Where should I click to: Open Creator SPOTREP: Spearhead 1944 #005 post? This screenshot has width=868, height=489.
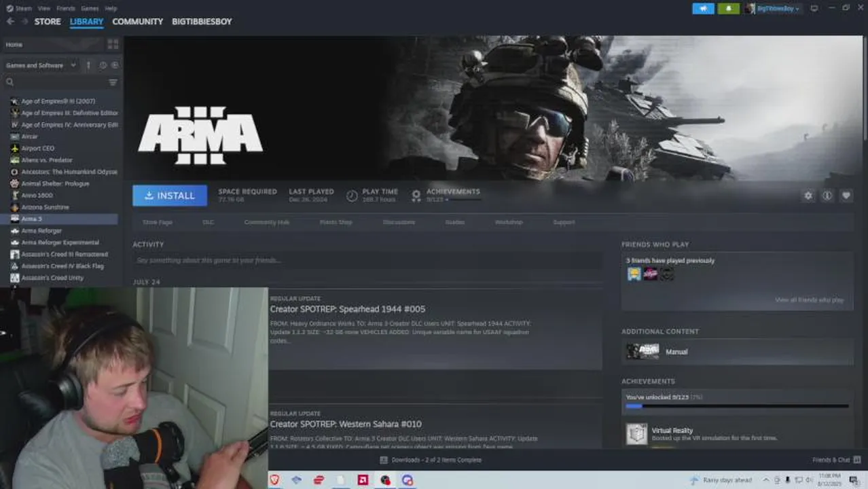(x=348, y=309)
